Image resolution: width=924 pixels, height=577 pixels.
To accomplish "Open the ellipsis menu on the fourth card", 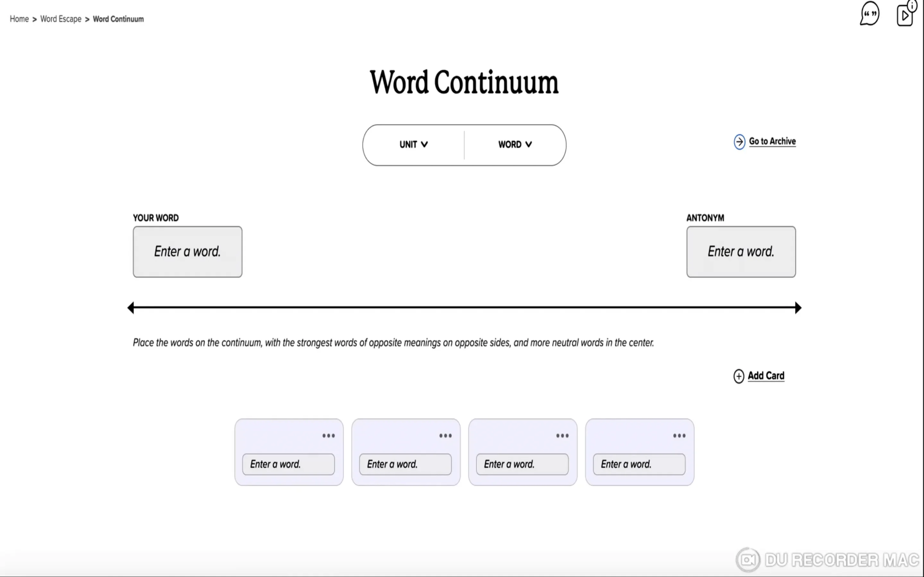I will [x=679, y=435].
